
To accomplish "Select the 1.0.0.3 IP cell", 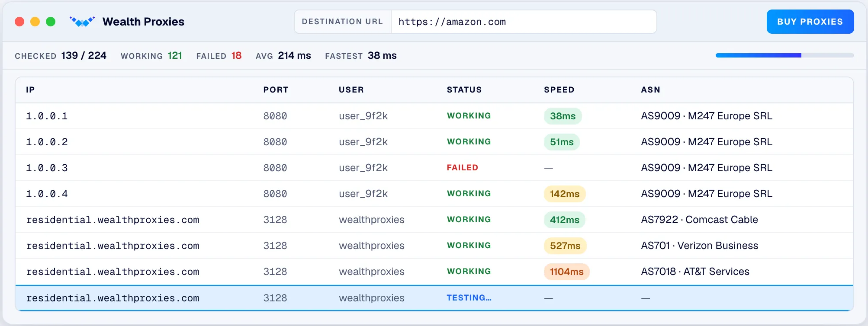I will 47,168.
